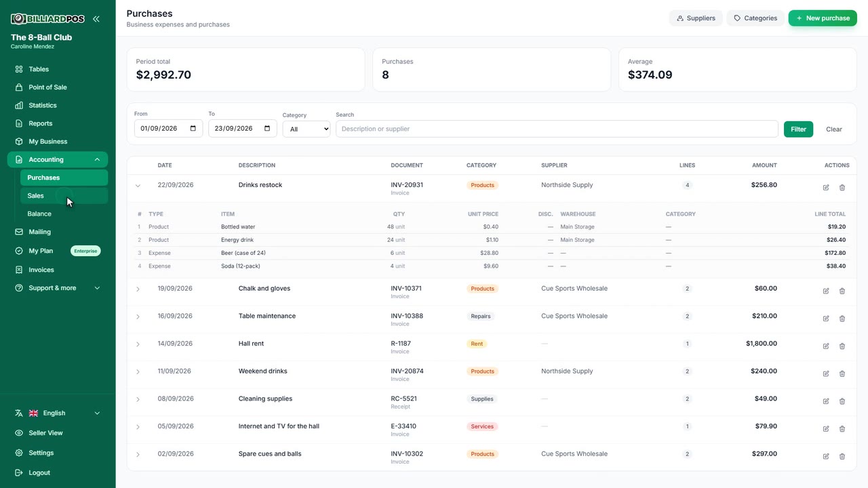Expand the Table maintenance row
Viewport: 868px width, 488px height.
138,317
